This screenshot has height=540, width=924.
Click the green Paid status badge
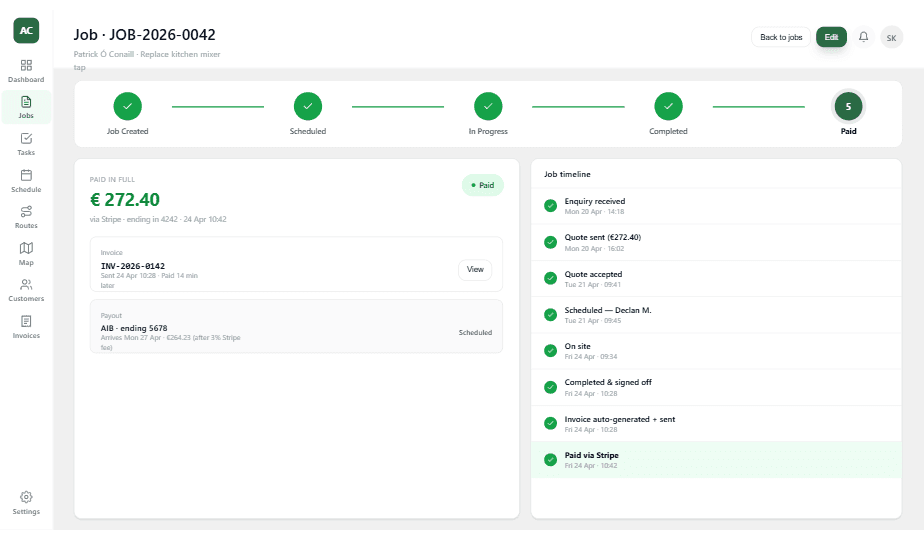[483, 185]
